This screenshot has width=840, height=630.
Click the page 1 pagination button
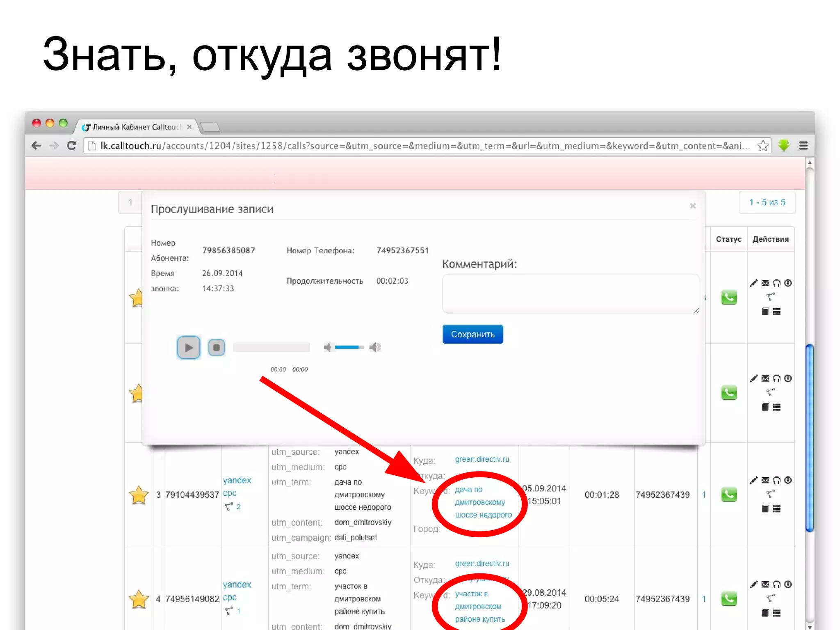pos(130,202)
